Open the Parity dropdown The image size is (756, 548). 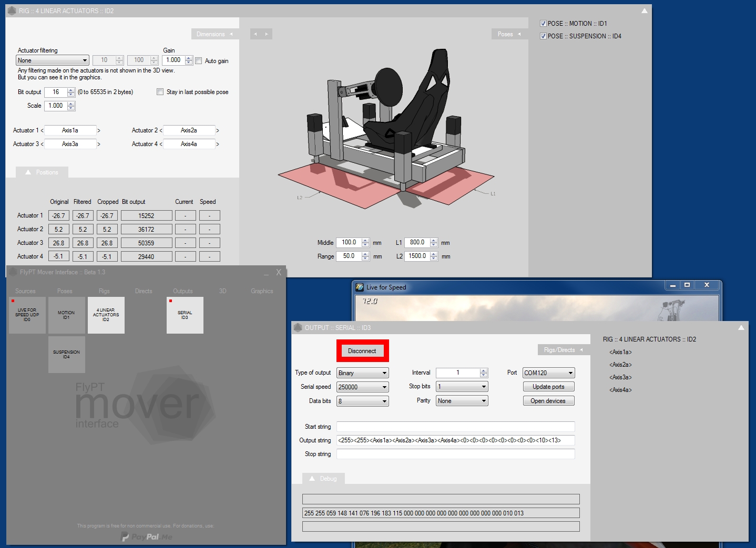[x=462, y=401]
